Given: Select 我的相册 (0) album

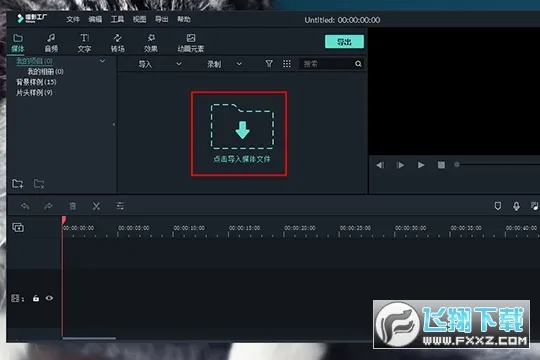Looking at the screenshot, I should (x=45, y=72).
